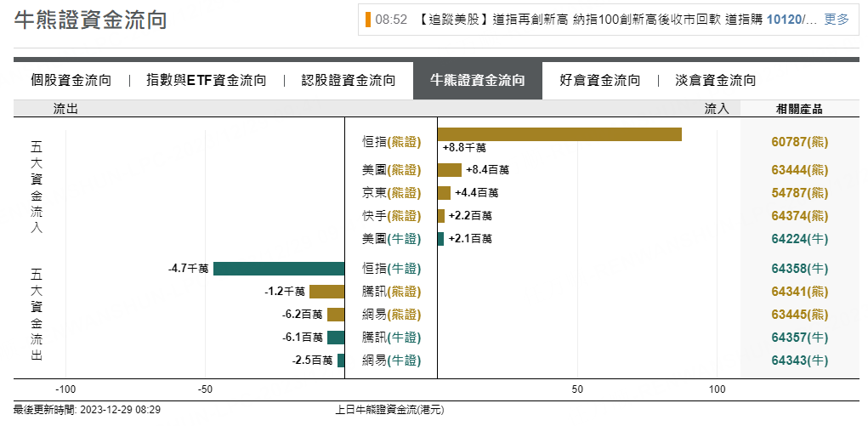Switch to 好倉資金流向 tab
Image resolution: width=868 pixels, height=426 pixels.
599,80
